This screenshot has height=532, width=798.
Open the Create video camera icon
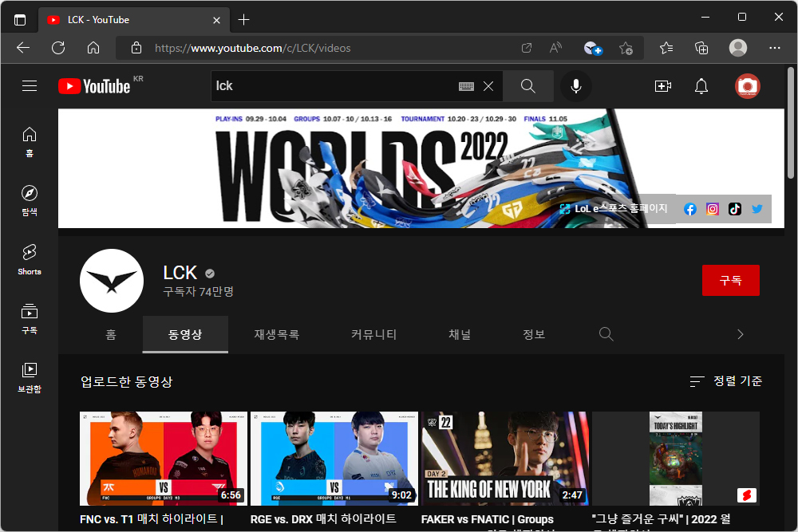(x=662, y=86)
